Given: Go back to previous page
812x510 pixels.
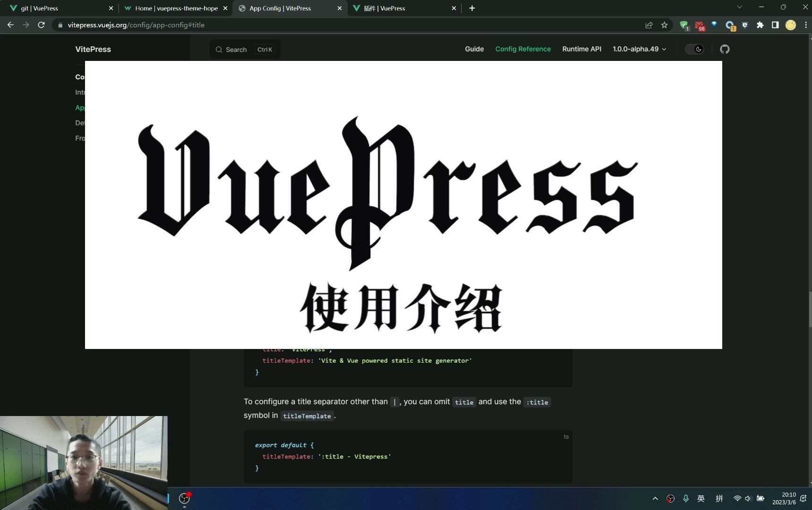Looking at the screenshot, I should 10,25.
